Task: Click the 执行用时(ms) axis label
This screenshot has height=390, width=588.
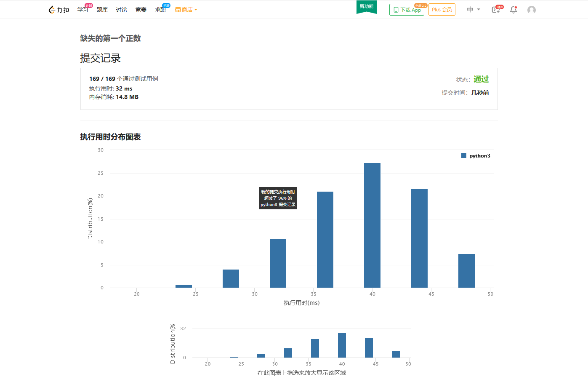Action: (x=301, y=303)
